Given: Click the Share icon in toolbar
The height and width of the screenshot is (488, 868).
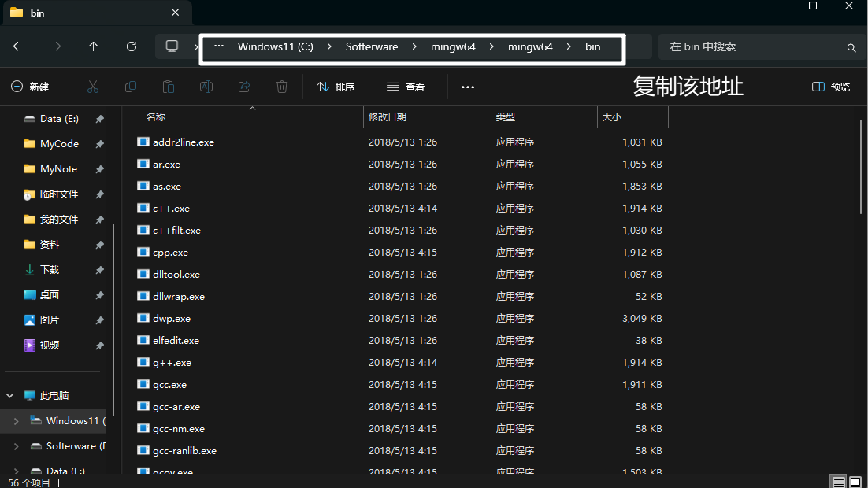Looking at the screenshot, I should tap(244, 87).
